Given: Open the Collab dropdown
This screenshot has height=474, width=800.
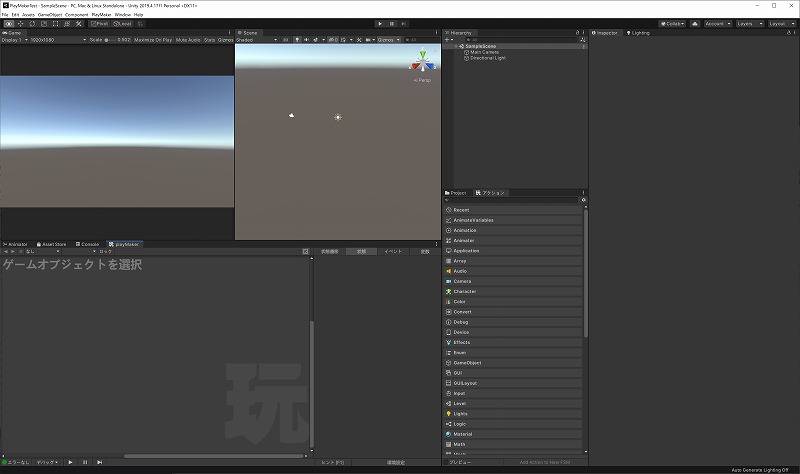Looking at the screenshot, I should [672, 23].
